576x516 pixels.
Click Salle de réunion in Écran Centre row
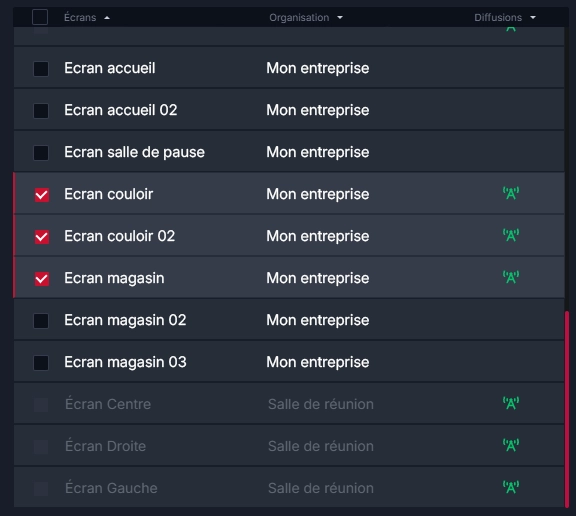click(x=320, y=404)
